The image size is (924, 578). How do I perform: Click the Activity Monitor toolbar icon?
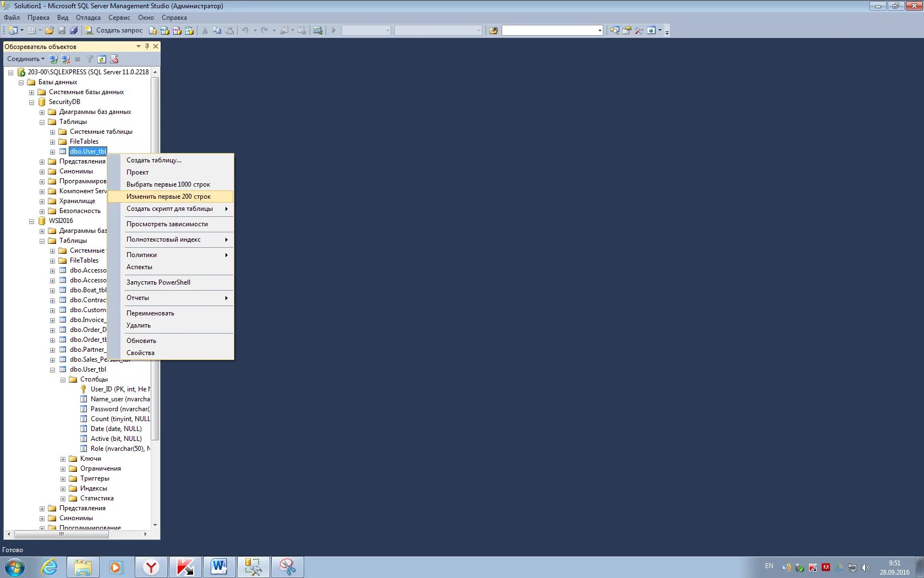318,30
